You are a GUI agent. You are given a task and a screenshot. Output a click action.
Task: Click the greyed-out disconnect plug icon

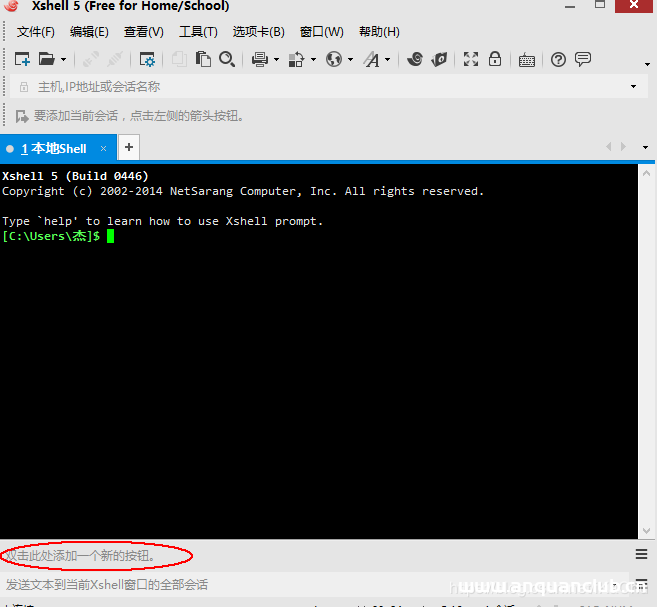[114, 59]
